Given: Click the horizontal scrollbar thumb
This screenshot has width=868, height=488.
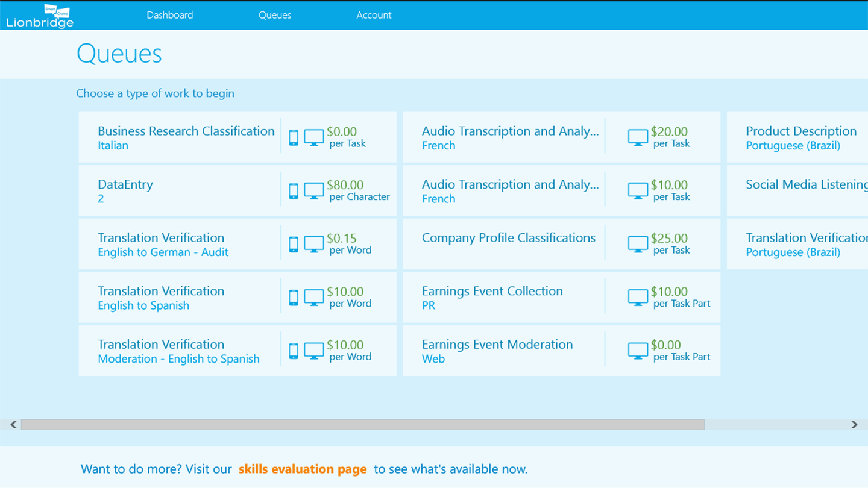Looking at the screenshot, I should pos(362,425).
